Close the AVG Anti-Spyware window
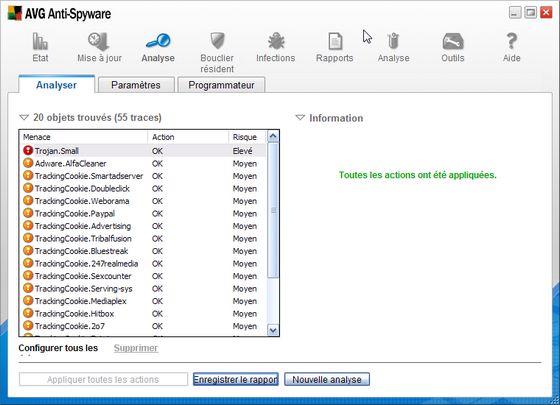The width and height of the screenshot is (560, 405). click(x=546, y=13)
